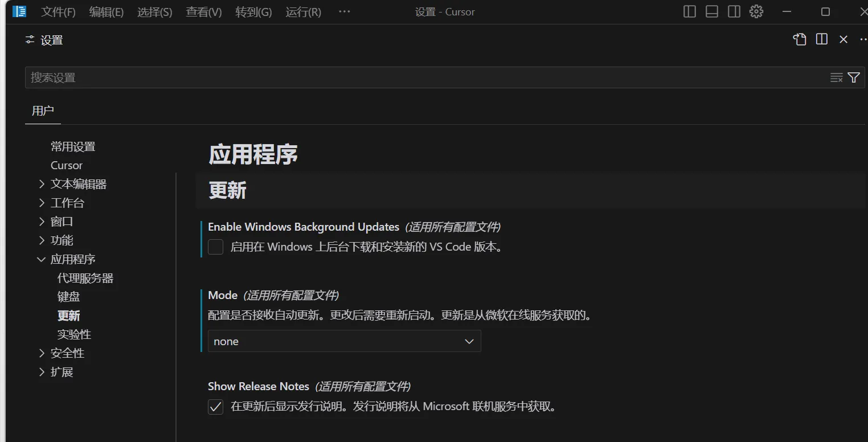Collapse 应用程序 tree section
This screenshot has height=442, width=868.
click(42, 259)
